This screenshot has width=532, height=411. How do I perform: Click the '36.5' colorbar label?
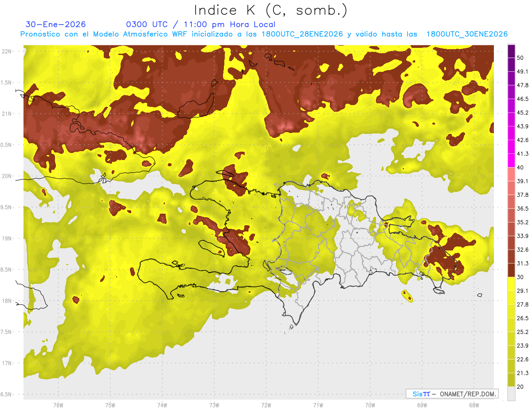click(x=523, y=208)
